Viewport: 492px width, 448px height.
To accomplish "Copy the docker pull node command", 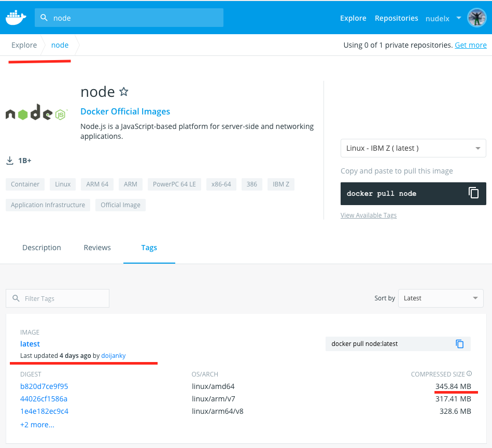I will [x=473, y=193].
